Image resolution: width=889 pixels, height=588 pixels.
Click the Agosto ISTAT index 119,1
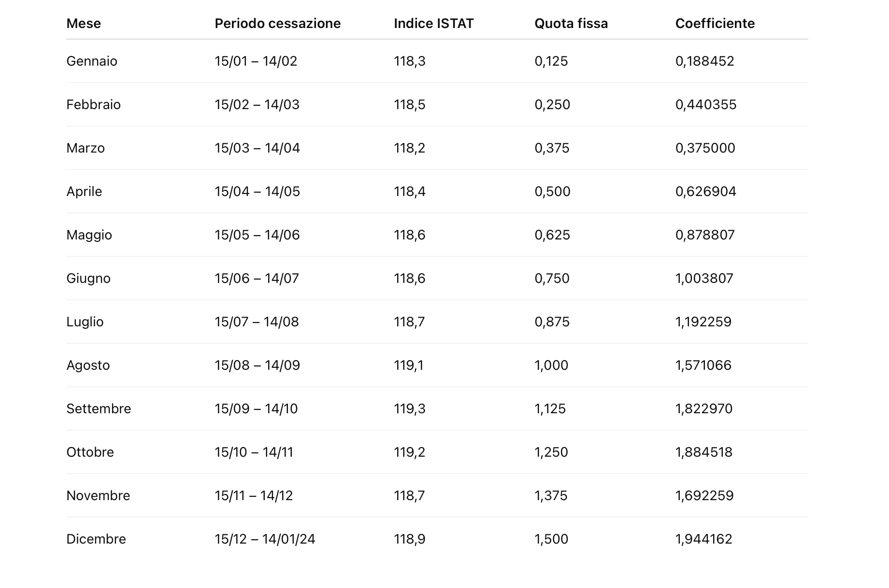pyautogui.click(x=408, y=365)
